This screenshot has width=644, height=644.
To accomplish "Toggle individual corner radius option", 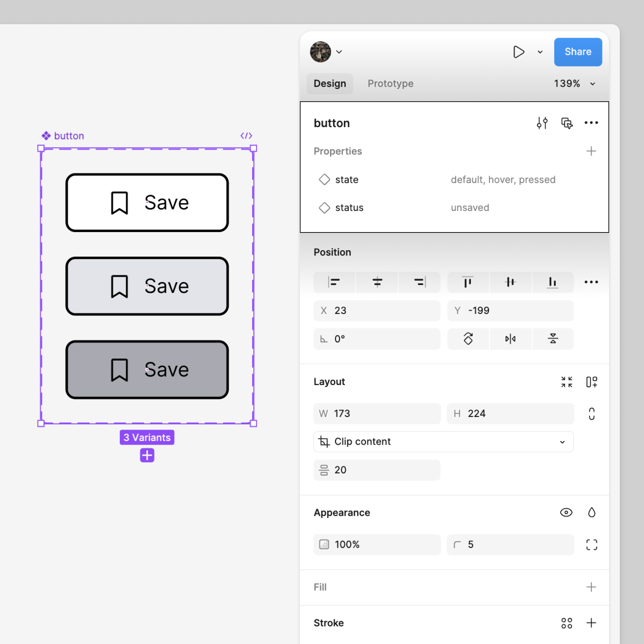I will (x=592, y=544).
